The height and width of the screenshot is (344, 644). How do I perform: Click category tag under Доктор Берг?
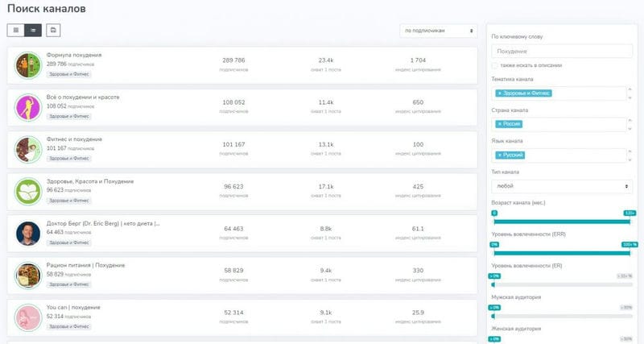click(x=68, y=242)
